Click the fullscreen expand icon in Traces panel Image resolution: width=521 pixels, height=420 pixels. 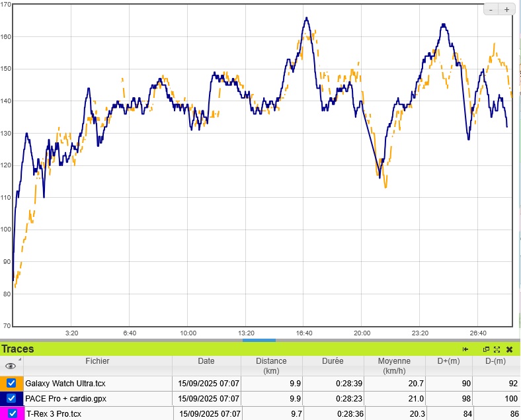click(x=497, y=349)
